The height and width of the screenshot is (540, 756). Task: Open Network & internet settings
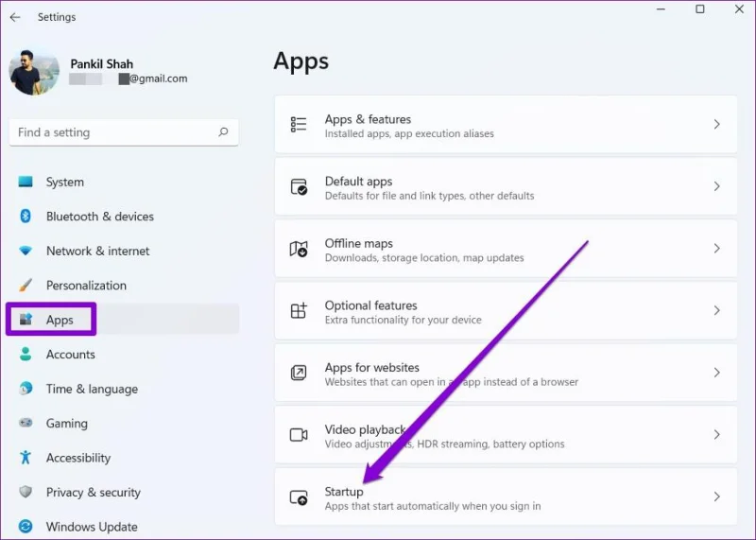pos(124,251)
